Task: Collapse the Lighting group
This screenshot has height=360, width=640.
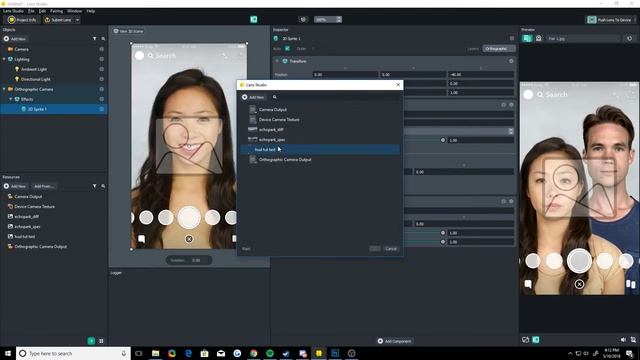Action: [4, 59]
